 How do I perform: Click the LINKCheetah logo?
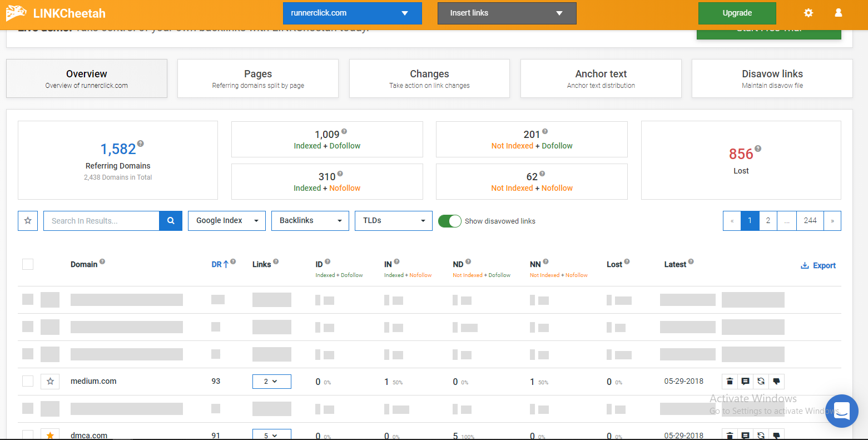[56, 13]
